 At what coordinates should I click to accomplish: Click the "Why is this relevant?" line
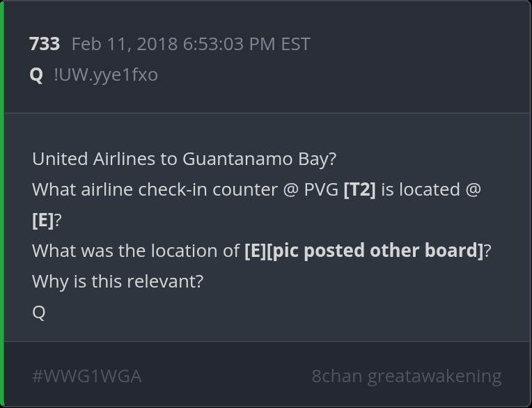[118, 281]
